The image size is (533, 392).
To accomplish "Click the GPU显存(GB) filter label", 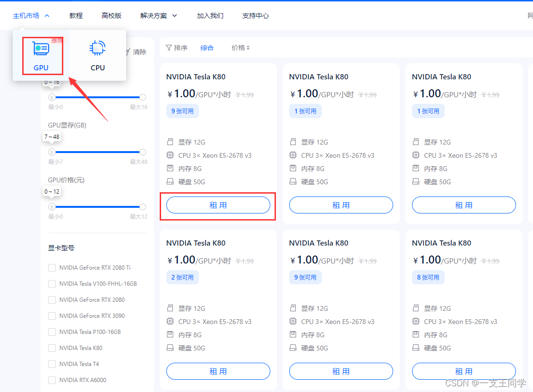I will click(x=67, y=125).
